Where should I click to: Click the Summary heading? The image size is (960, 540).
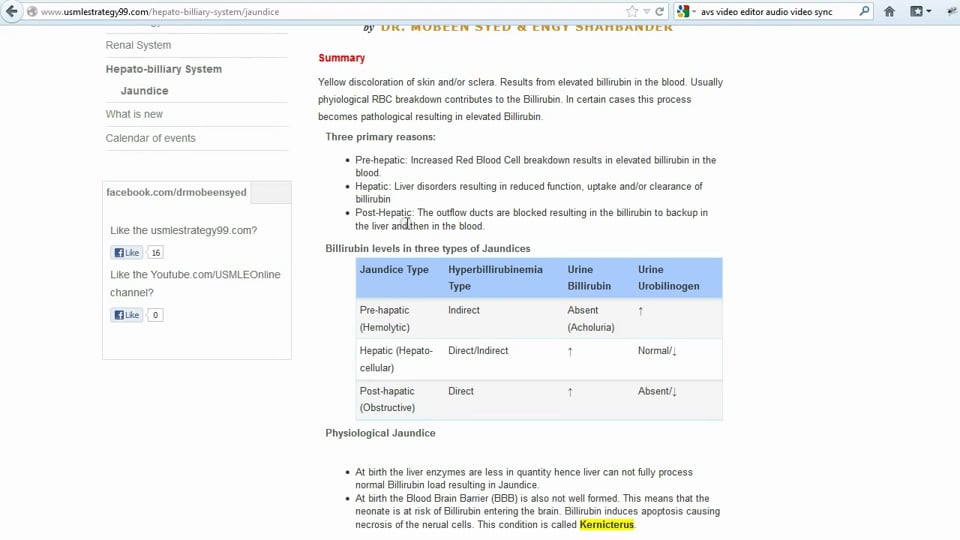pos(342,58)
